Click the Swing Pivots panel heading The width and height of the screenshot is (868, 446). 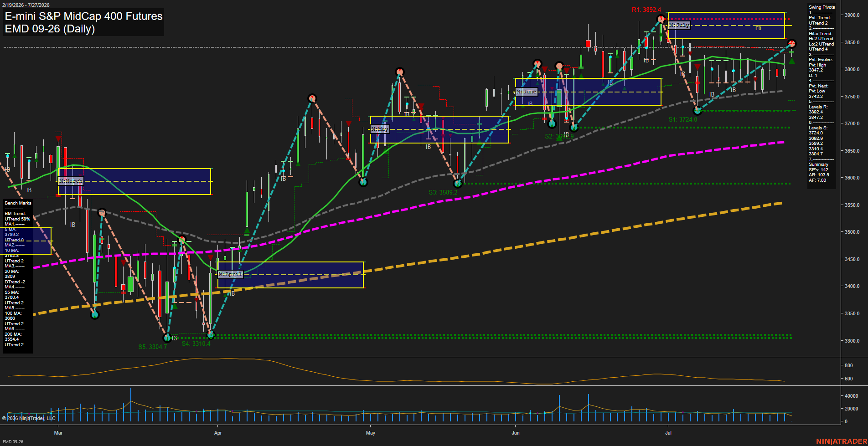click(x=822, y=7)
